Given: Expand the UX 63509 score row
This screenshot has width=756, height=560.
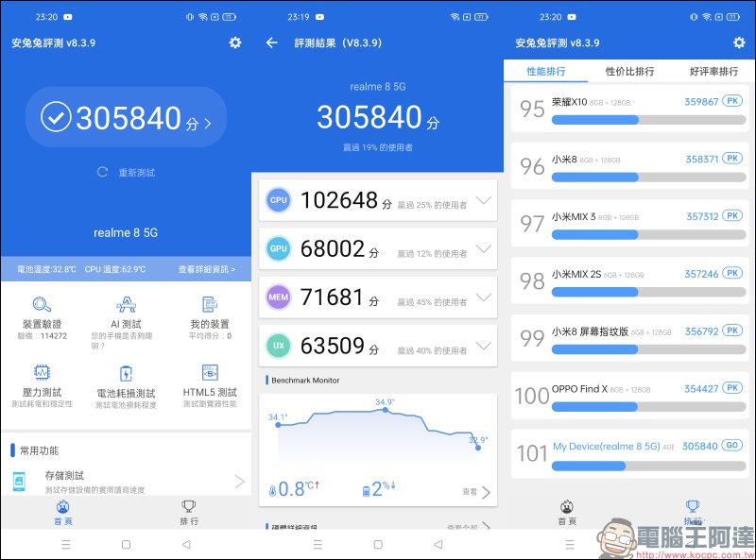Looking at the screenshot, I should 378,346.
